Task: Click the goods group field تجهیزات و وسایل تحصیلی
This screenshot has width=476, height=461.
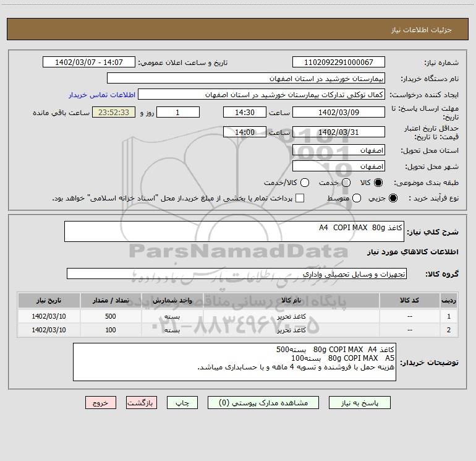Action: [x=237, y=274]
